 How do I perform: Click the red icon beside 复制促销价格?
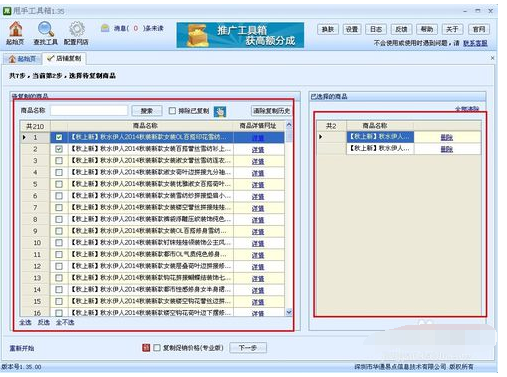click(146, 348)
